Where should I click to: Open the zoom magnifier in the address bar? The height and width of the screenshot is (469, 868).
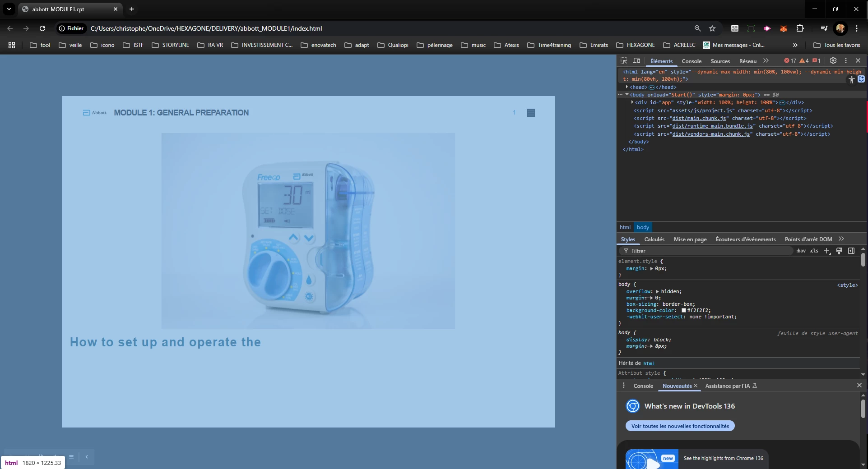[x=697, y=28]
